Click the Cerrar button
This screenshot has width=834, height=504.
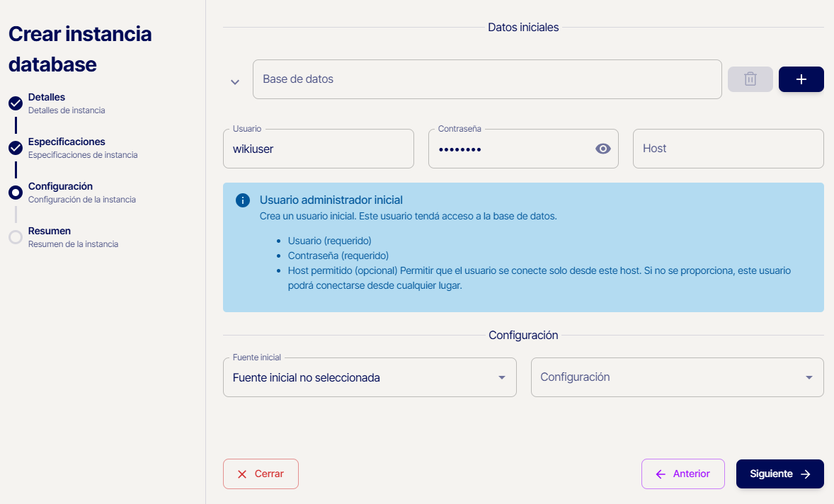[261, 474]
